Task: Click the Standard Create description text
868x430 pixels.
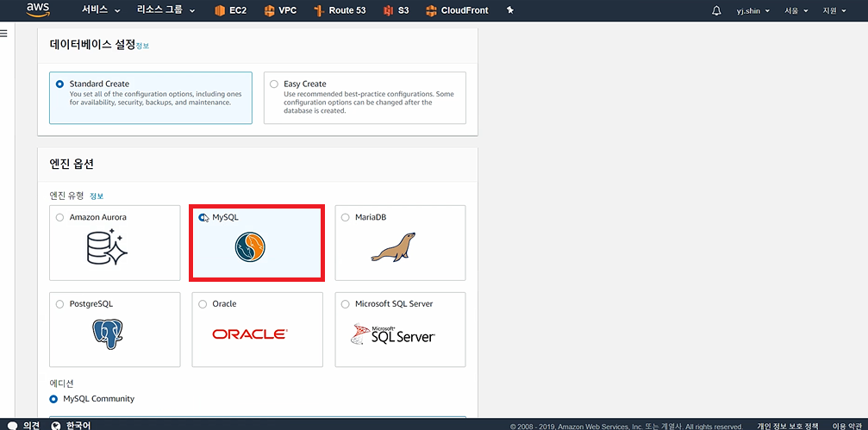Action: [x=155, y=98]
